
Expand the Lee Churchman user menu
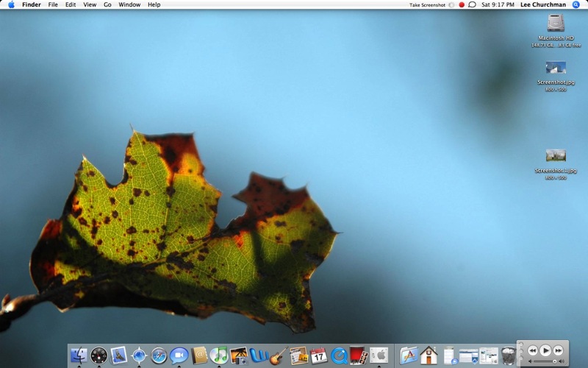point(542,4)
